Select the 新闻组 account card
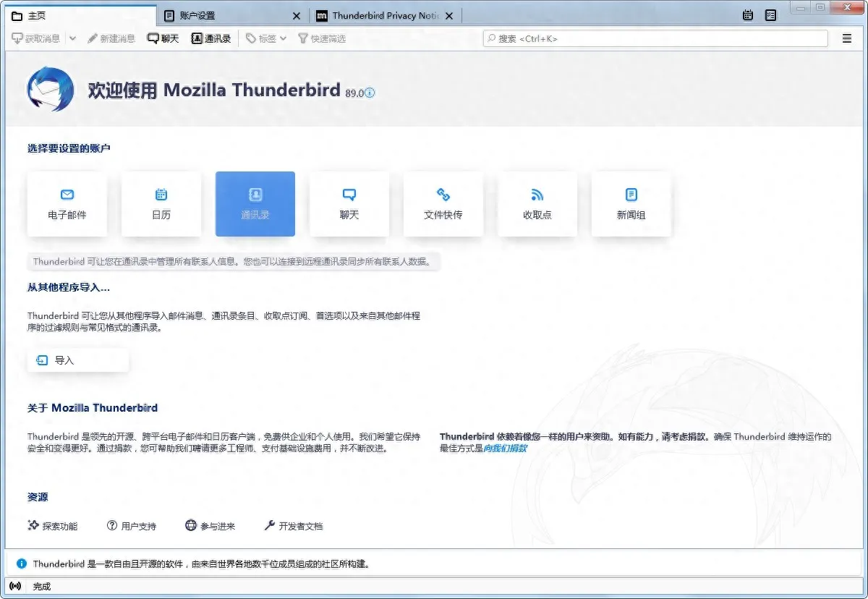 click(631, 204)
